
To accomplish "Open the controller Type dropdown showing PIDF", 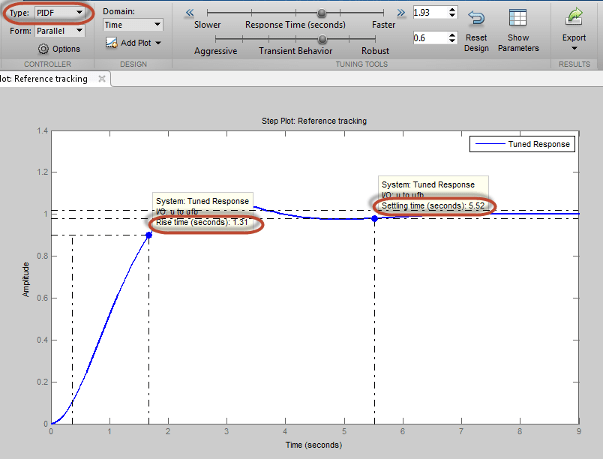I will [60, 13].
